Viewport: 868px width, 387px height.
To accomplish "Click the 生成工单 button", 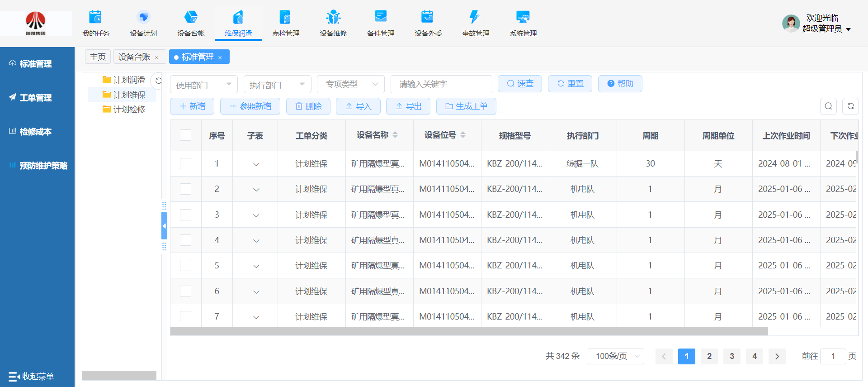I will click(x=466, y=106).
